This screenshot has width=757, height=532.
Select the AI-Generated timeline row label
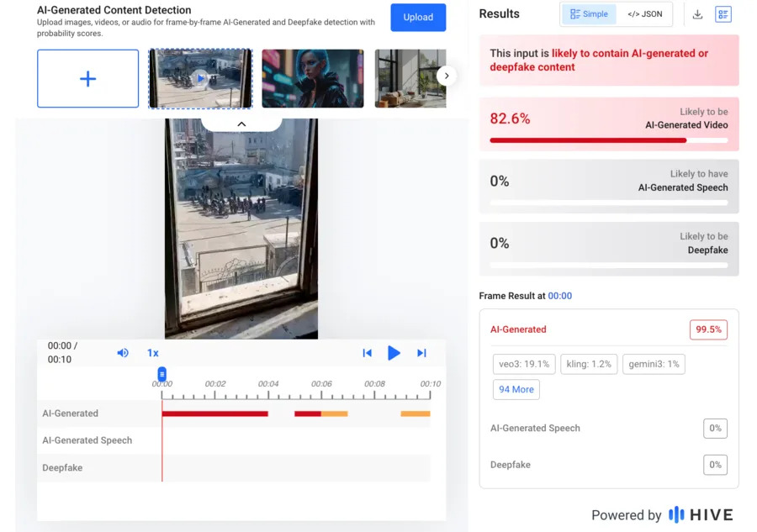click(70, 413)
